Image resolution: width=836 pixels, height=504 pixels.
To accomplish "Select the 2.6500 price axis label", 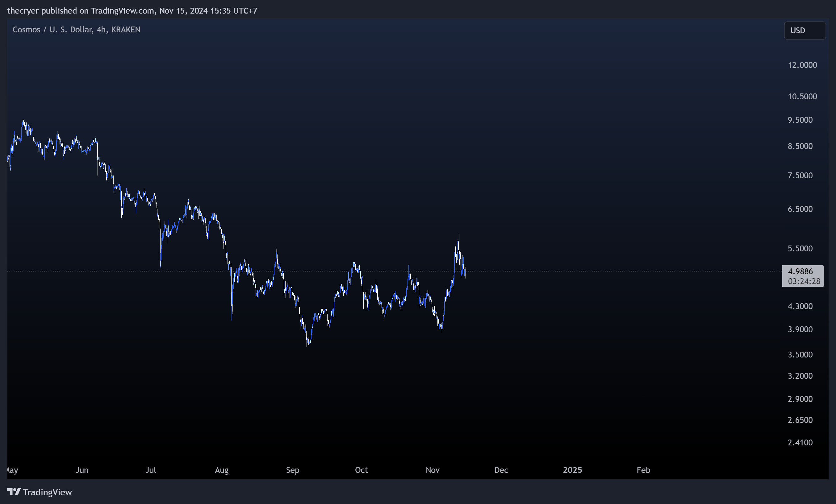I will pos(800,420).
